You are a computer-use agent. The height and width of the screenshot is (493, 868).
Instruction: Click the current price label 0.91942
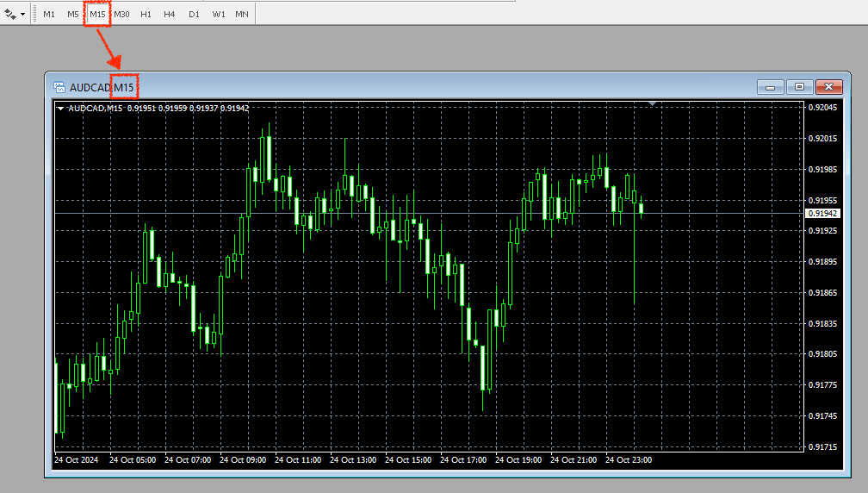tap(822, 213)
